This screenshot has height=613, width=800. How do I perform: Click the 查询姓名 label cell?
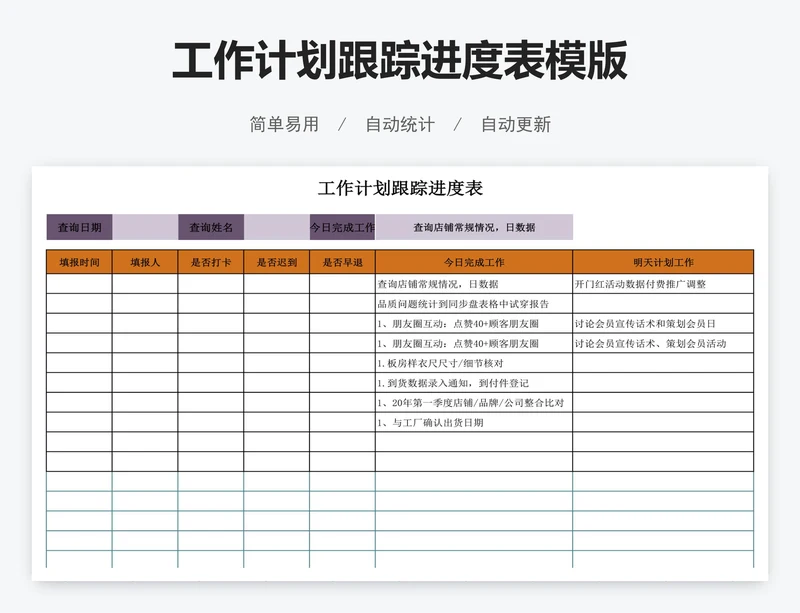(211, 227)
